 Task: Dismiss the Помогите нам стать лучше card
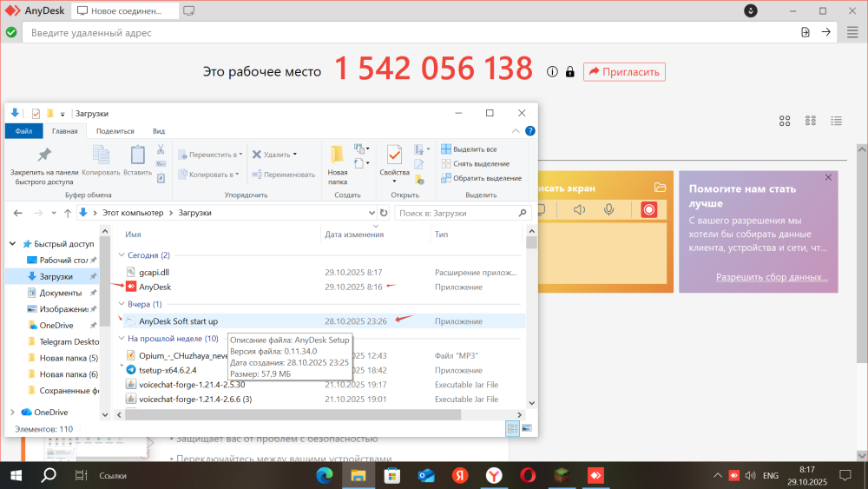point(828,177)
